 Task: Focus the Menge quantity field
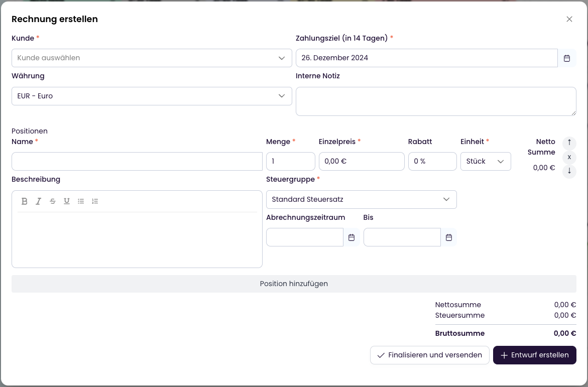(x=291, y=161)
